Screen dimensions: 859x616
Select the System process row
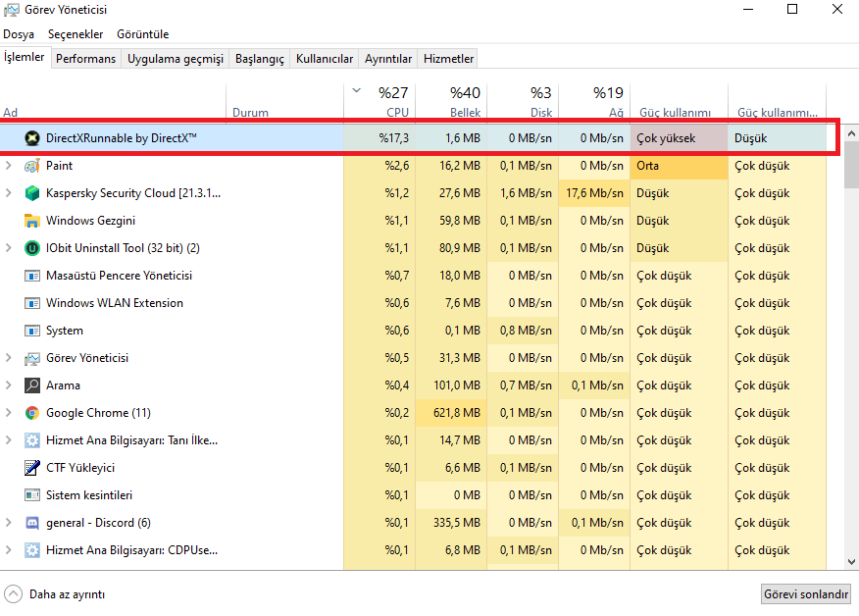pos(65,331)
